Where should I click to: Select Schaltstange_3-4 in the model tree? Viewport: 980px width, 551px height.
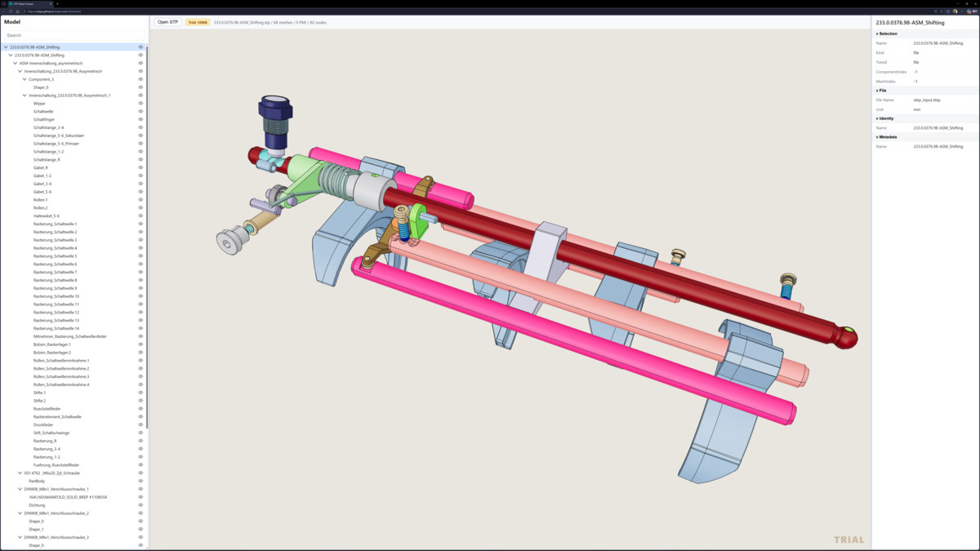(48, 127)
